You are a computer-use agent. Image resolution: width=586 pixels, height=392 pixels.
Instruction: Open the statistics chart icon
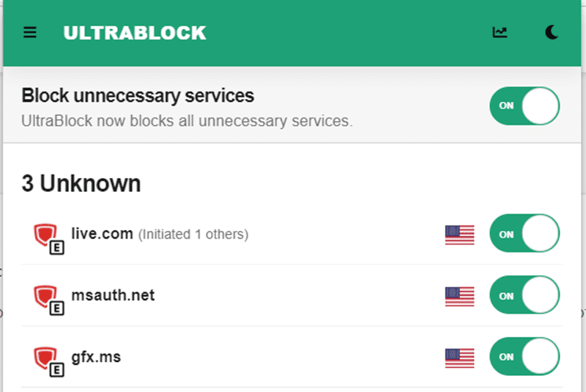[x=500, y=32]
